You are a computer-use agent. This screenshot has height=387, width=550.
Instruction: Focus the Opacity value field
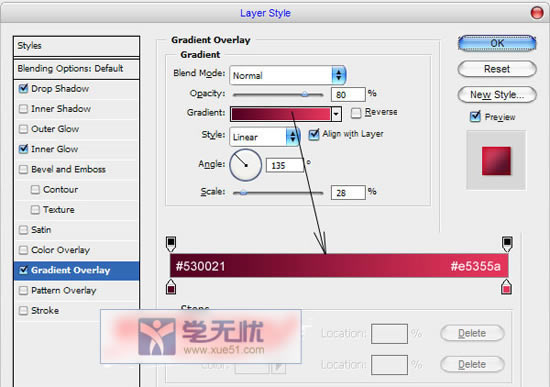click(x=348, y=94)
